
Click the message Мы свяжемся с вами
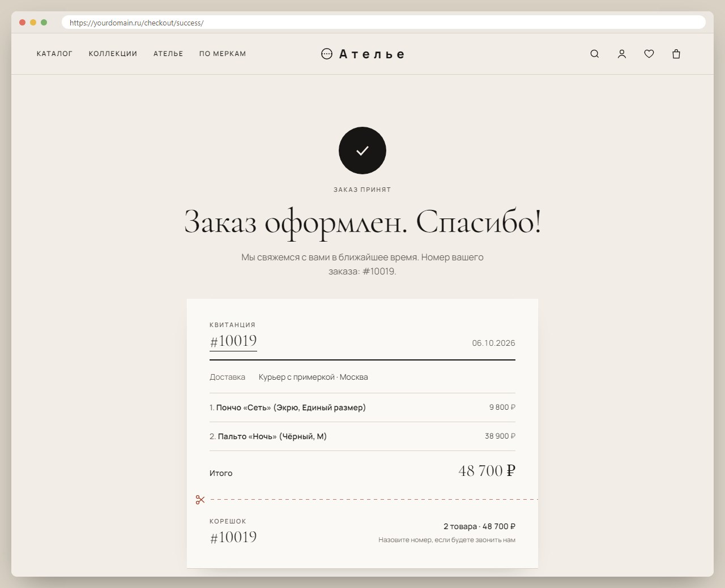pos(362,264)
